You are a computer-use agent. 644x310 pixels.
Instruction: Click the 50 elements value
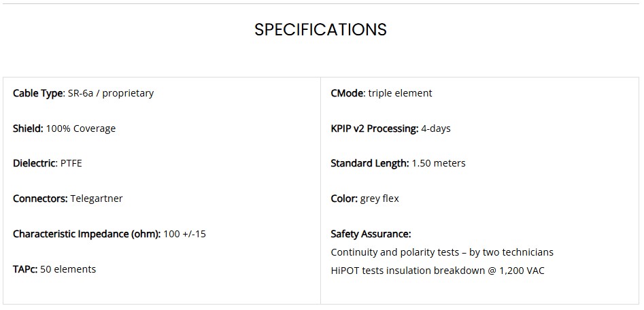pos(68,269)
